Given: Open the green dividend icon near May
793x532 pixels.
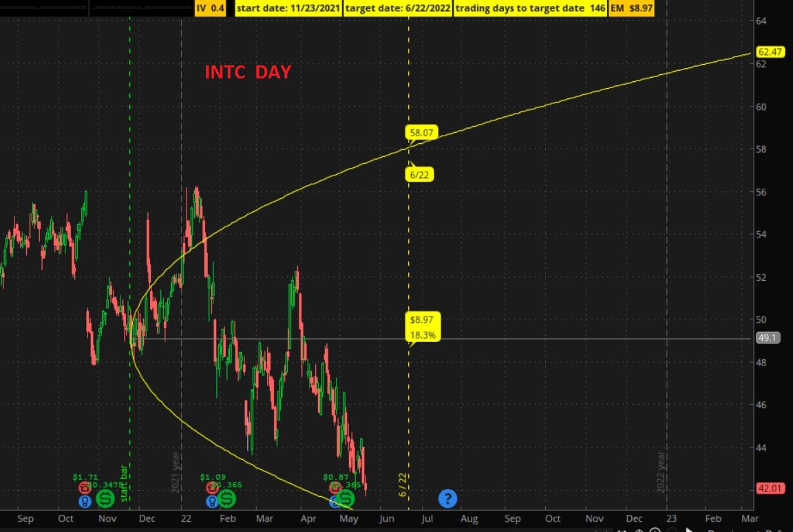Looking at the screenshot, I should 346,498.
